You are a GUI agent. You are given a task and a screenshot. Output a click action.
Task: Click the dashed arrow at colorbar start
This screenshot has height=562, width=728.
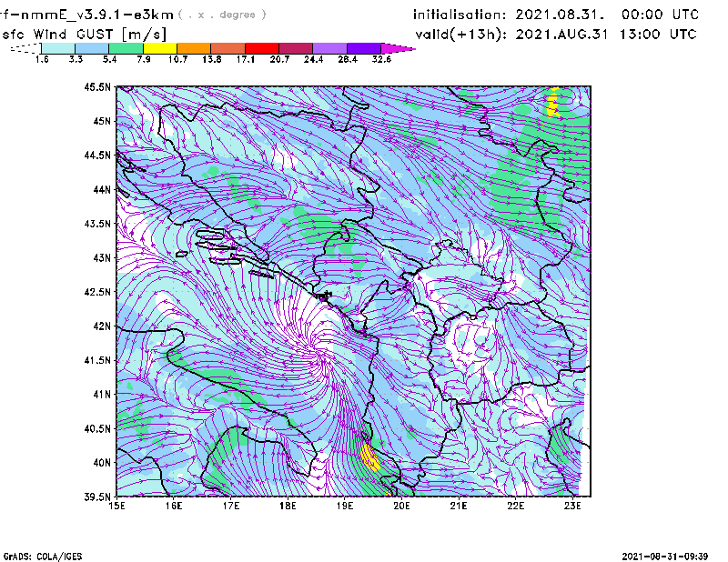(x=25, y=47)
